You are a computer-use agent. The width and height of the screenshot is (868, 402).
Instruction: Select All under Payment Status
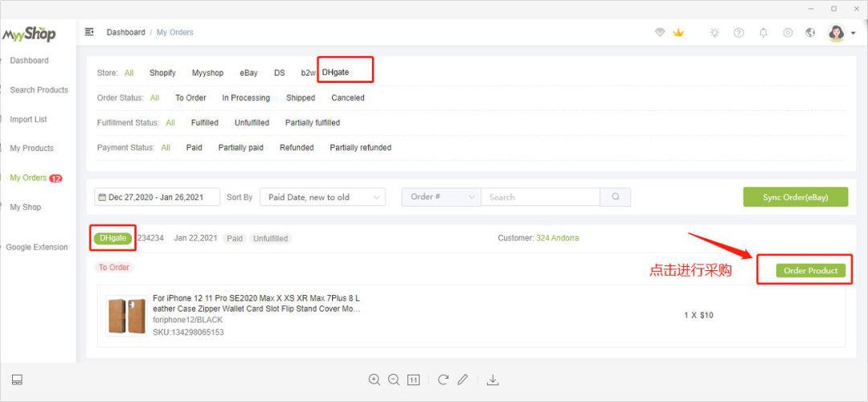166,148
